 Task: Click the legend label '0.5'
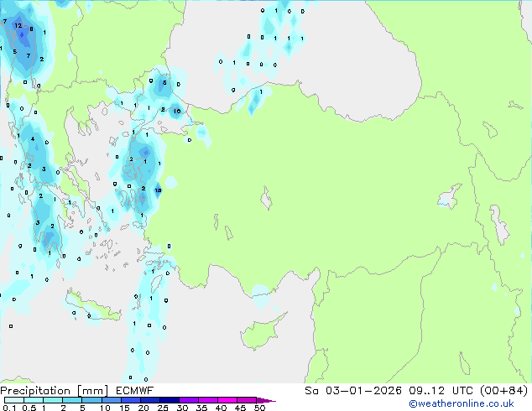[x=29, y=408]
